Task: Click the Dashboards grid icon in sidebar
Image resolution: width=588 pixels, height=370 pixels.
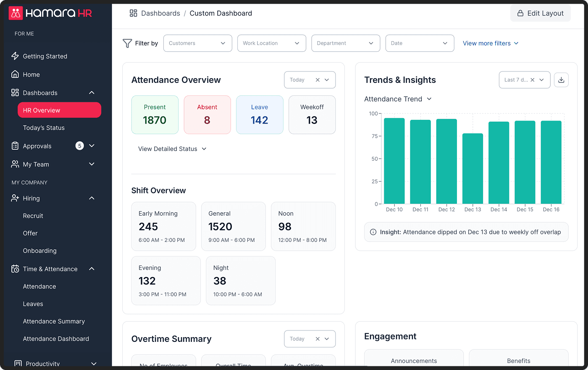Action: click(x=15, y=92)
